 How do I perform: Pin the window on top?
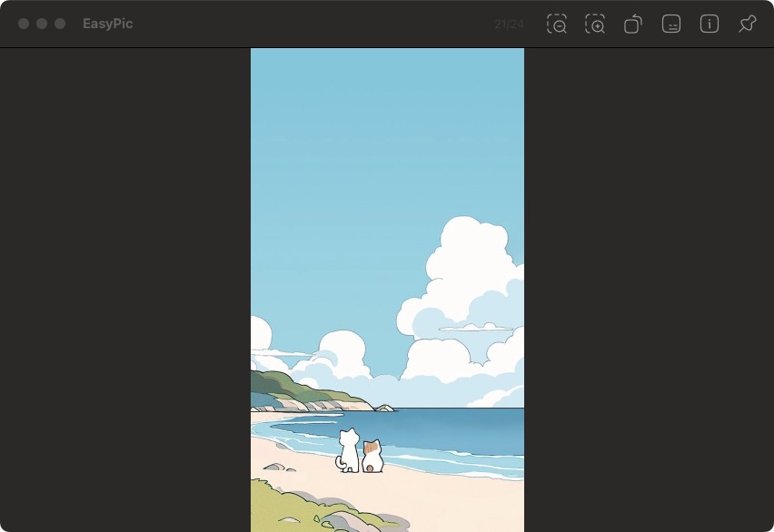point(748,24)
